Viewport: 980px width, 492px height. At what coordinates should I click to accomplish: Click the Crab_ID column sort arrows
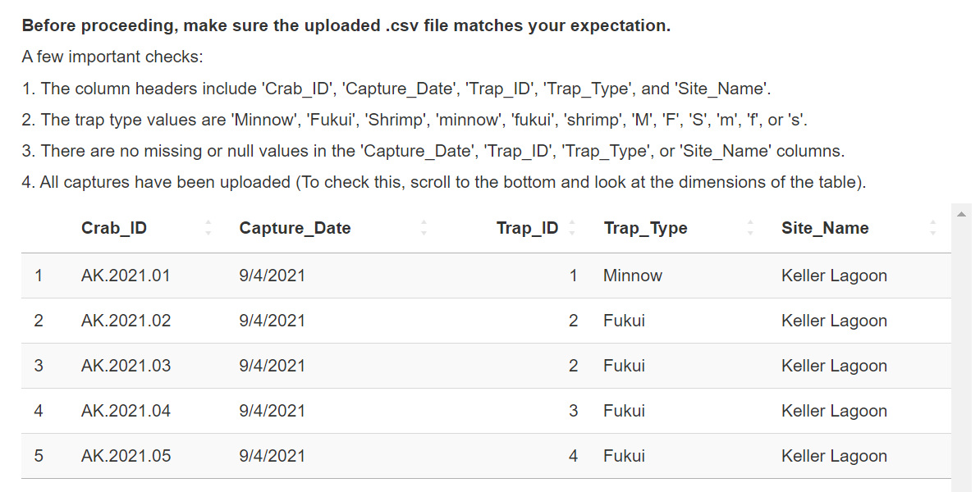(x=208, y=228)
